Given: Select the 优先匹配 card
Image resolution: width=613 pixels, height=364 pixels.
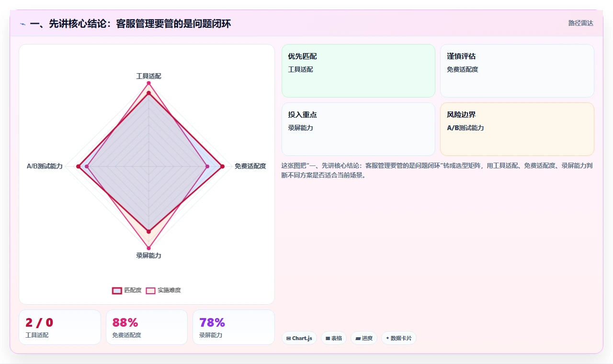Looking at the screenshot, I should [x=358, y=71].
